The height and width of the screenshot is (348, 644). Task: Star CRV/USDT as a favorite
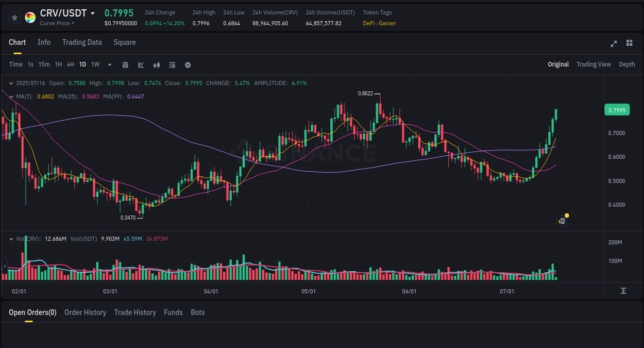(x=14, y=17)
